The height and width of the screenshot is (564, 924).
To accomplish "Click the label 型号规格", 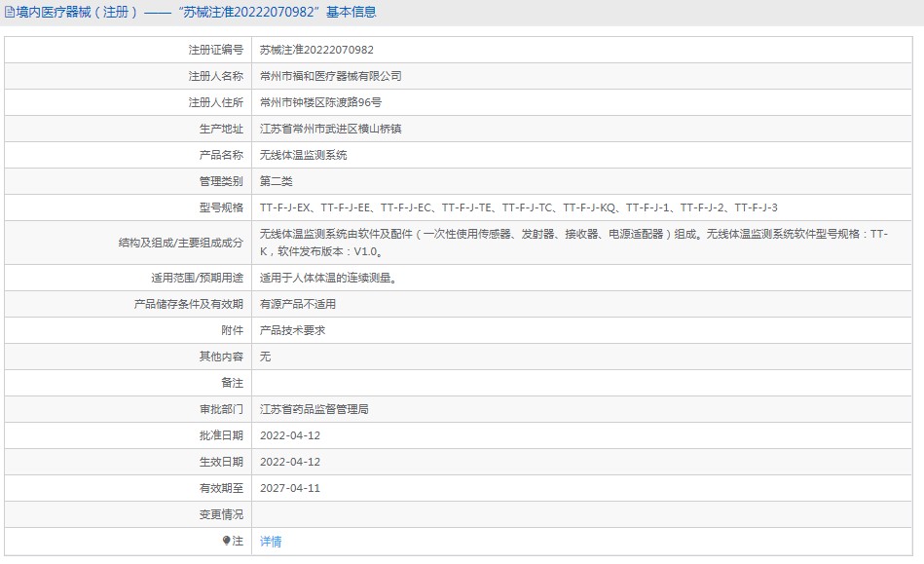I will (221, 207).
